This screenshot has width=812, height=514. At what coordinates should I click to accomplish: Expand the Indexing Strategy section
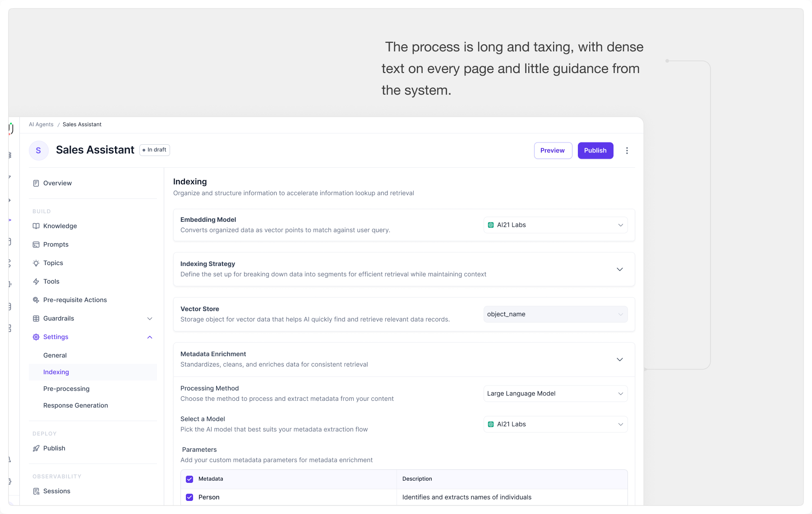tap(620, 269)
